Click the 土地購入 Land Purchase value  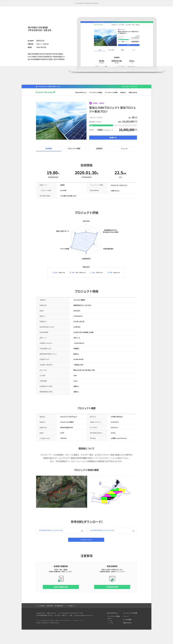[x=119, y=438]
